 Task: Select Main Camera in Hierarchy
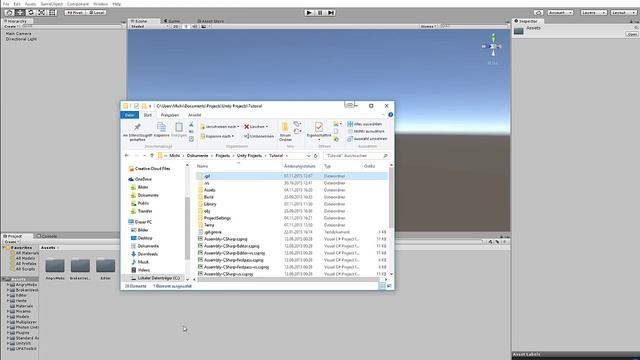(x=18, y=33)
